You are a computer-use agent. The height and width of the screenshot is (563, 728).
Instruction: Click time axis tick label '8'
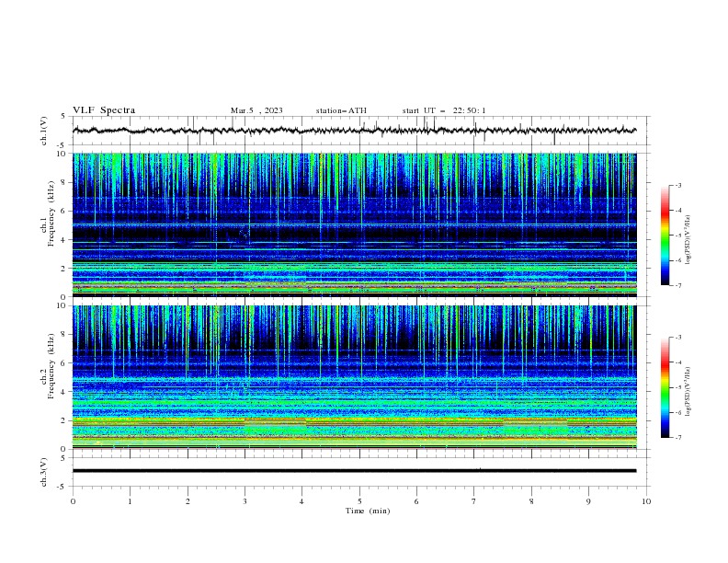[x=531, y=501]
